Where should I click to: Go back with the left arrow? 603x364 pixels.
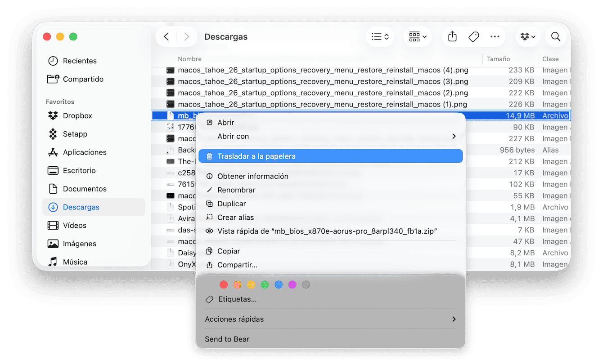(166, 37)
